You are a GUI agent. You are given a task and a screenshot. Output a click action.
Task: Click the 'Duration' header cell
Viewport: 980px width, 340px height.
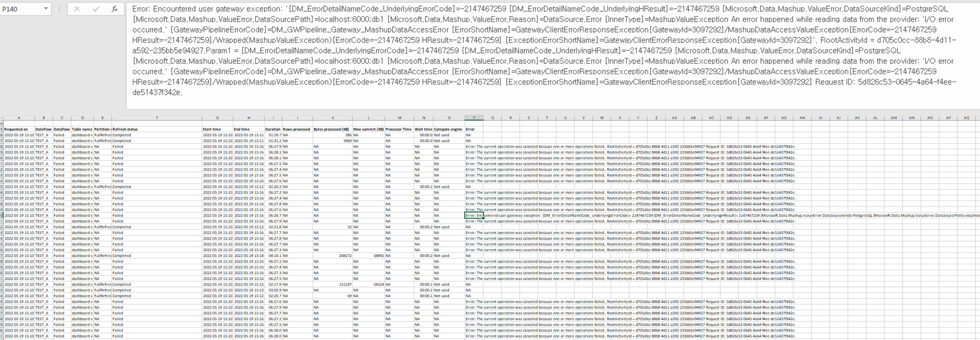(x=272, y=130)
